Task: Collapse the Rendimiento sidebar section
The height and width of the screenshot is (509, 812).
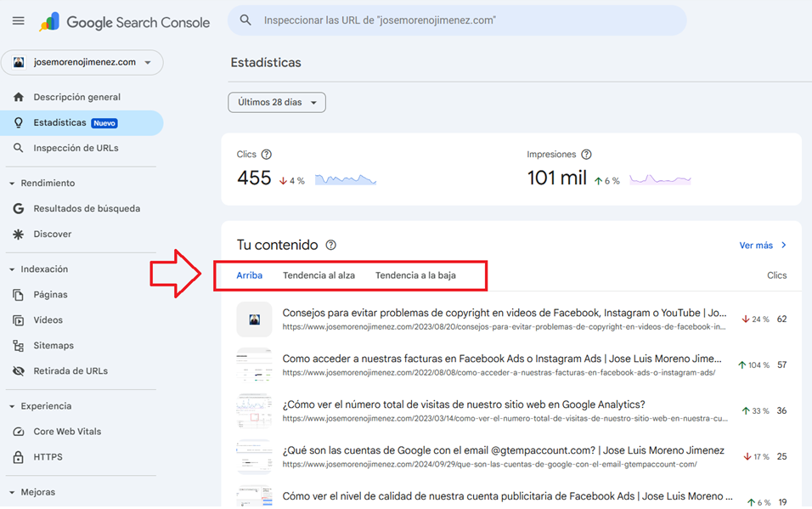Action: [12, 183]
